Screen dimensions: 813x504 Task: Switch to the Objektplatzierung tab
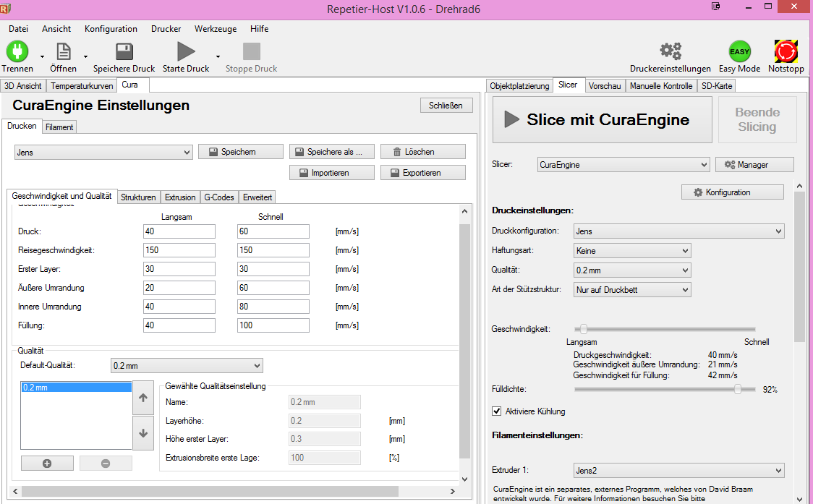click(x=519, y=86)
